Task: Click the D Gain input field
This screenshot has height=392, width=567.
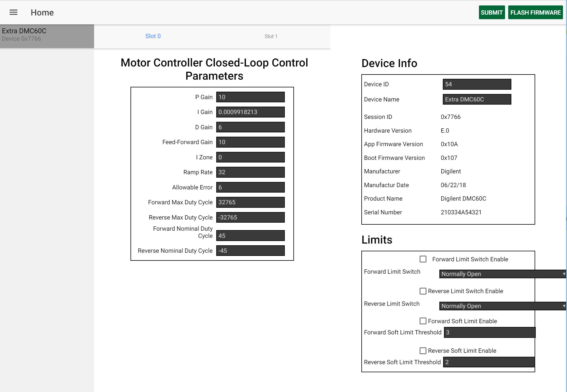Action: coord(250,127)
